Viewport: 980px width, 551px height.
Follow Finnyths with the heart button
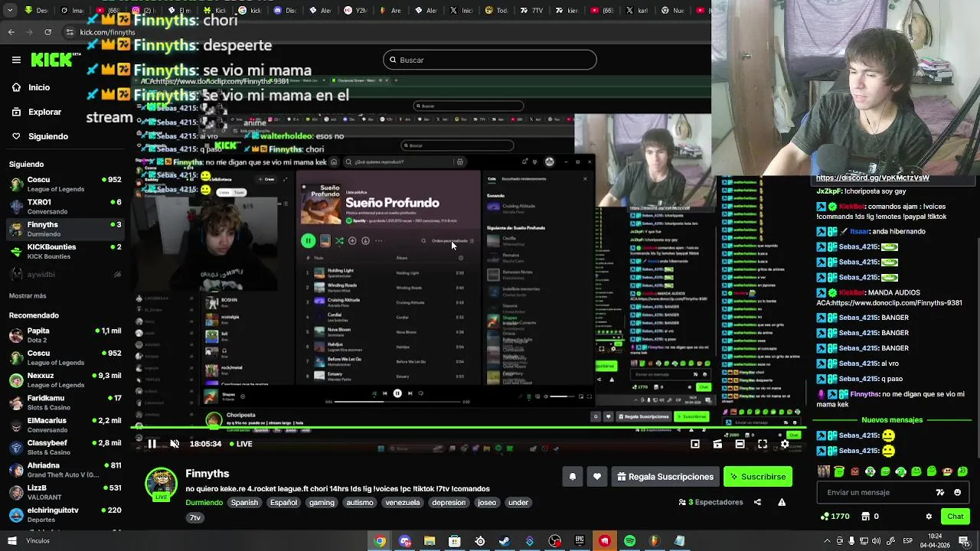point(597,477)
